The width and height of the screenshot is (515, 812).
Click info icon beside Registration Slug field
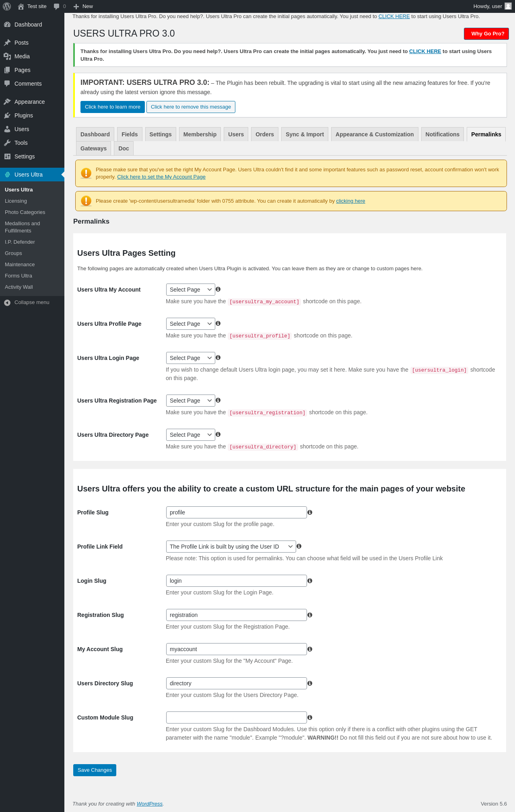[310, 615]
